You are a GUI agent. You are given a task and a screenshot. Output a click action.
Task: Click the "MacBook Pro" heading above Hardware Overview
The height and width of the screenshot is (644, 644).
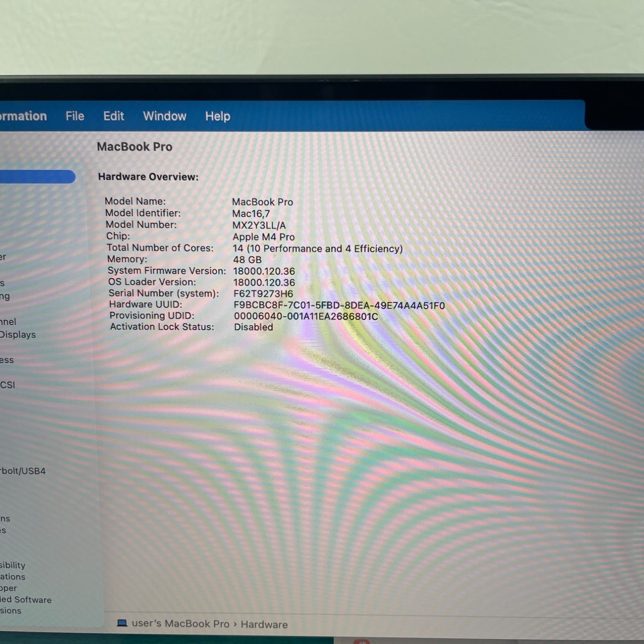pos(134,147)
